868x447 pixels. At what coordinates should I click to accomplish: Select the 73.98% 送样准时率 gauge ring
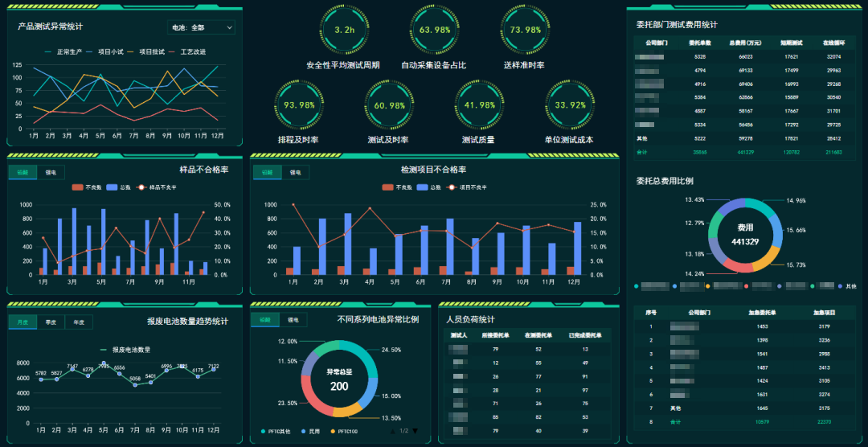(x=525, y=30)
